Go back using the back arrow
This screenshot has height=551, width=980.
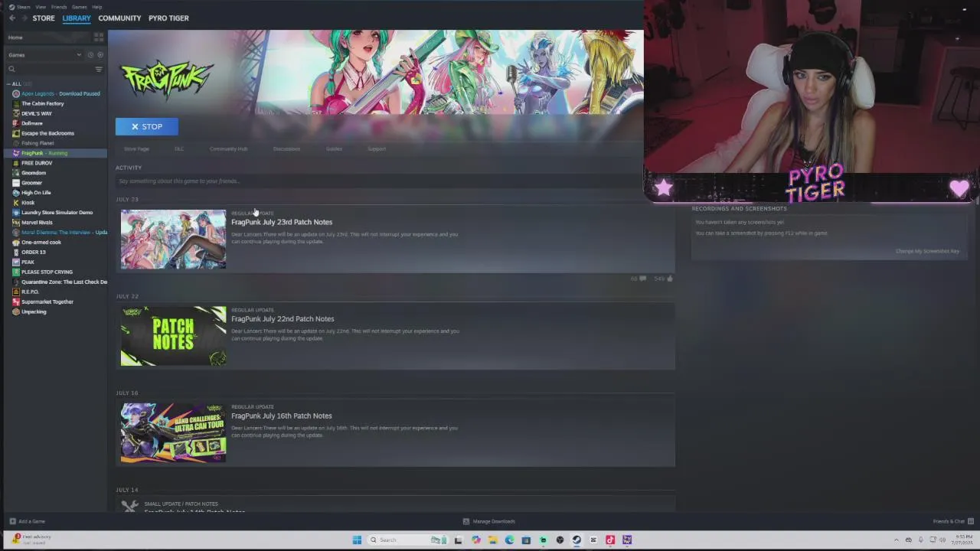12,18
